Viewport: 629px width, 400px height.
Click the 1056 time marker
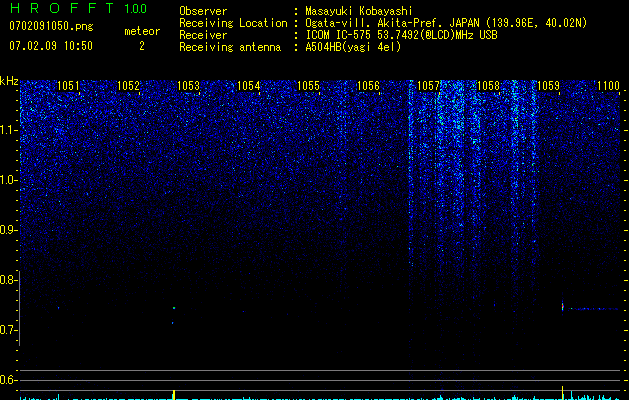click(368, 86)
